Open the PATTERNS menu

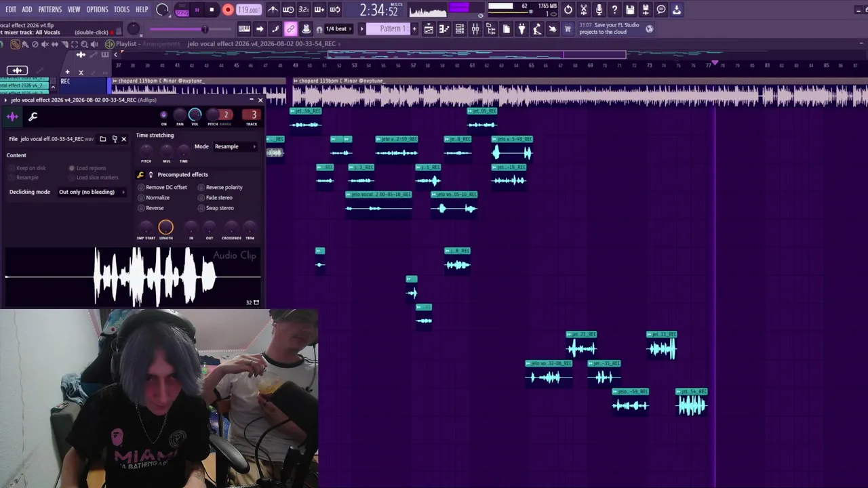click(50, 9)
